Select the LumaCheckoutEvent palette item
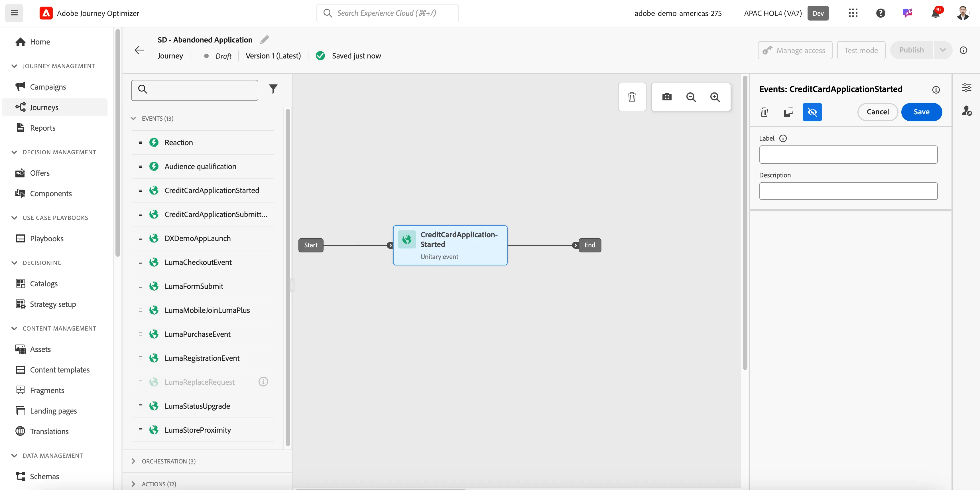 (203, 262)
